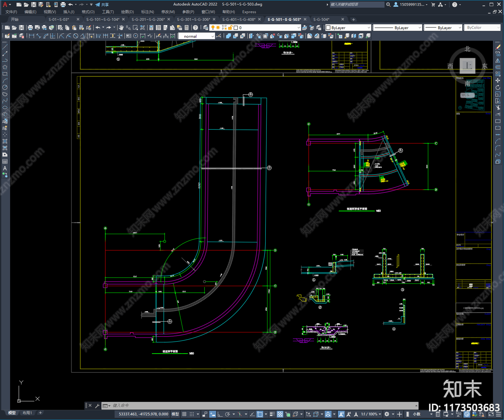Select the Move tool in right toolbar
Viewport: 504px width, 420px height.
(498, 81)
